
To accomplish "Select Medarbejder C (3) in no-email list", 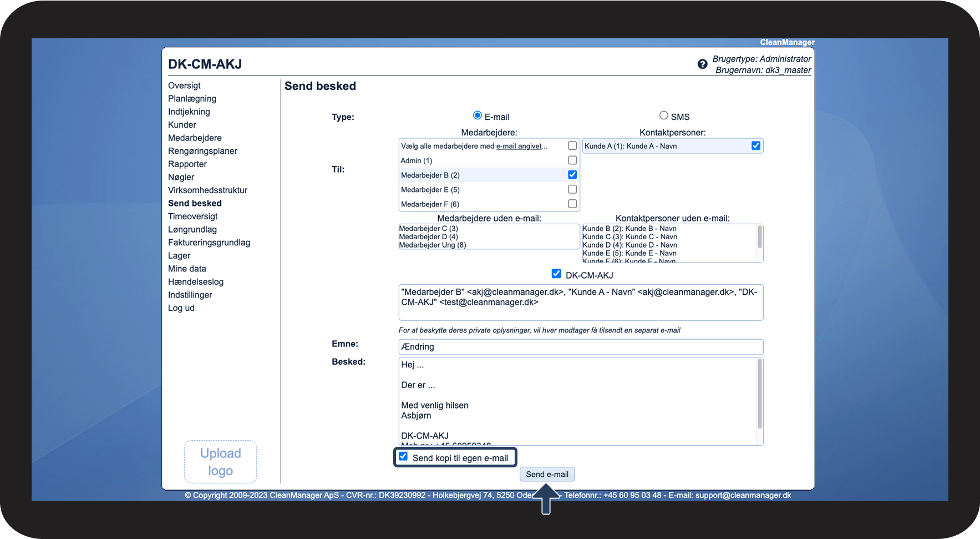I will [x=428, y=229].
